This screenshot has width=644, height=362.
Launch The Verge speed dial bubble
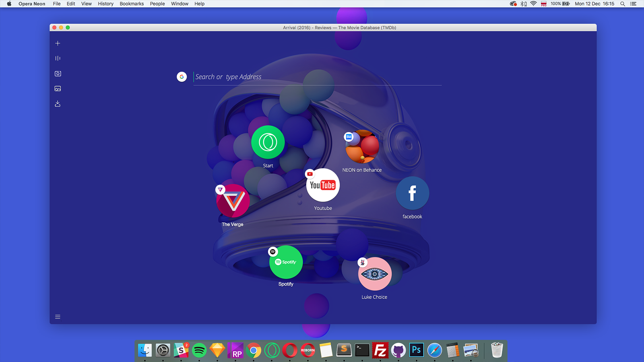coord(233,201)
